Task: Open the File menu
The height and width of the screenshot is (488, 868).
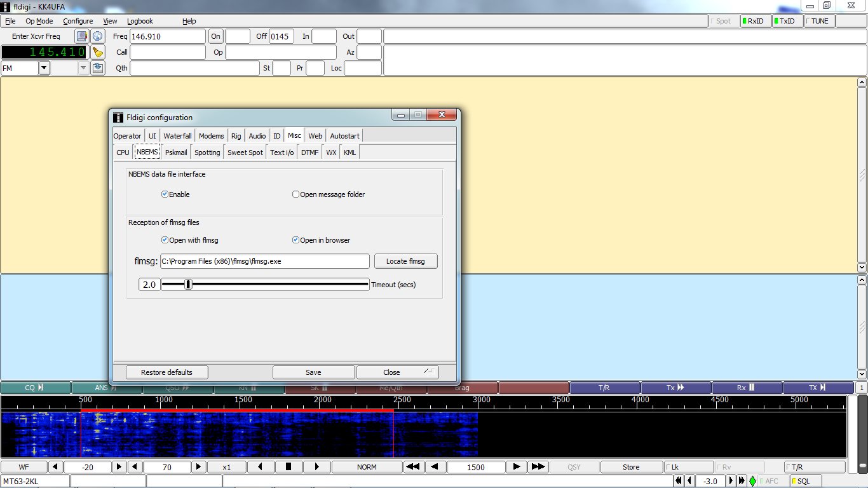Action: [11, 21]
